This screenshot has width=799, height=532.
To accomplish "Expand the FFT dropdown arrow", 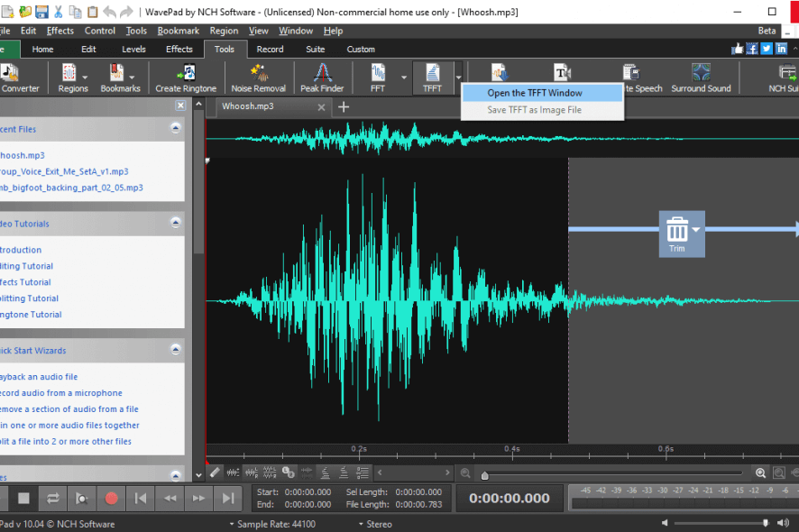I will tap(404, 78).
